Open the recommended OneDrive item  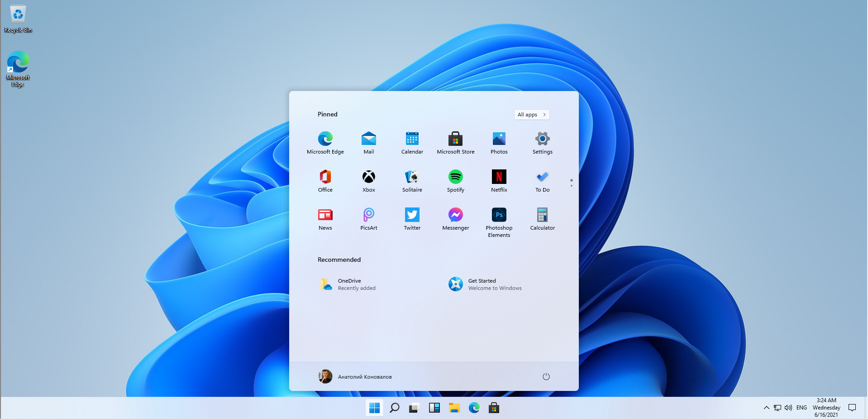coord(348,284)
